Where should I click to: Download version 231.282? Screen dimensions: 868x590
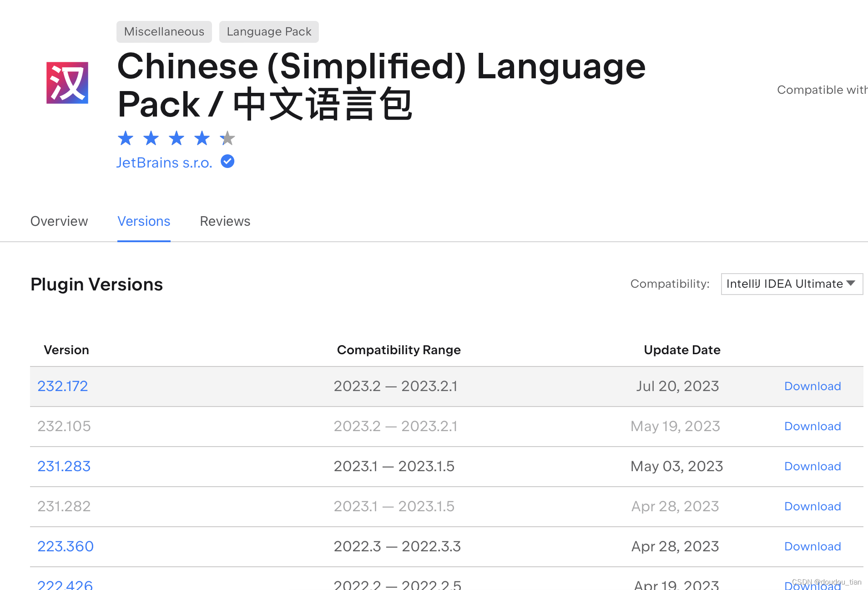(x=812, y=506)
